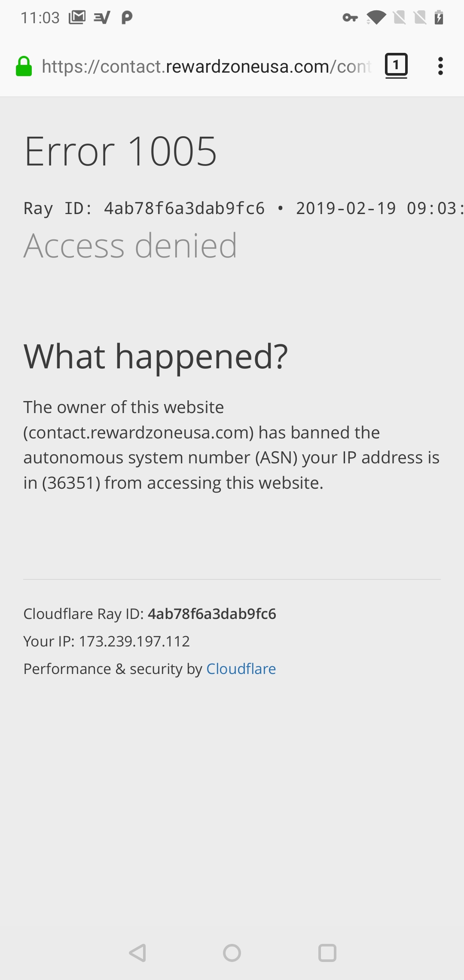Image resolution: width=464 pixels, height=980 pixels.
Task: Tap the battery icon in status bar
Action: 439,17
